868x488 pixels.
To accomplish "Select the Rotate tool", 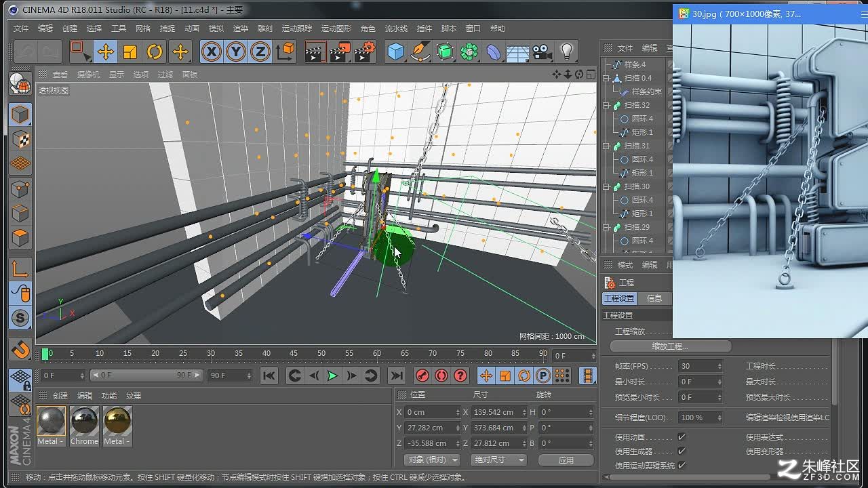I will [155, 52].
